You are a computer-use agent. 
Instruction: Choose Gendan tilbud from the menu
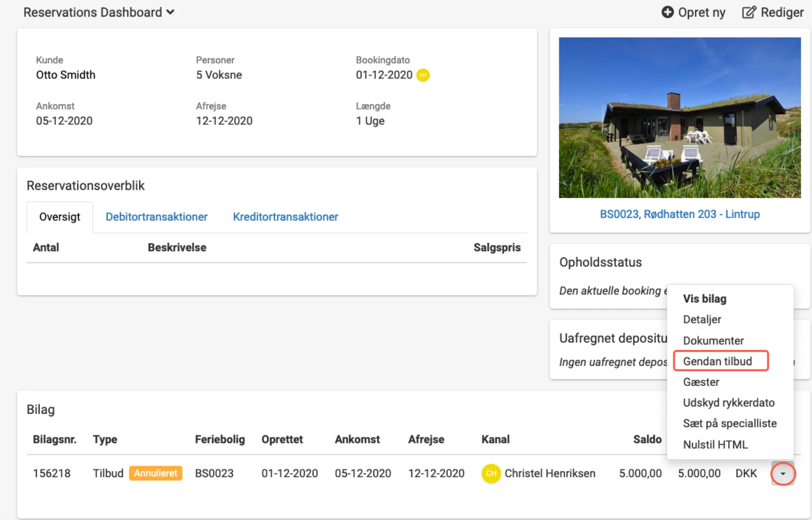coord(717,361)
